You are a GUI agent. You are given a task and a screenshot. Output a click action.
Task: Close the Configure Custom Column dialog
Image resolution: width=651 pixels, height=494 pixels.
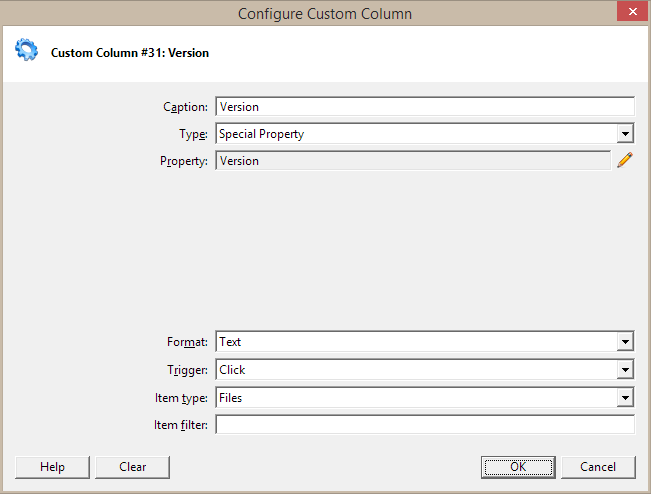pyautogui.click(x=627, y=13)
